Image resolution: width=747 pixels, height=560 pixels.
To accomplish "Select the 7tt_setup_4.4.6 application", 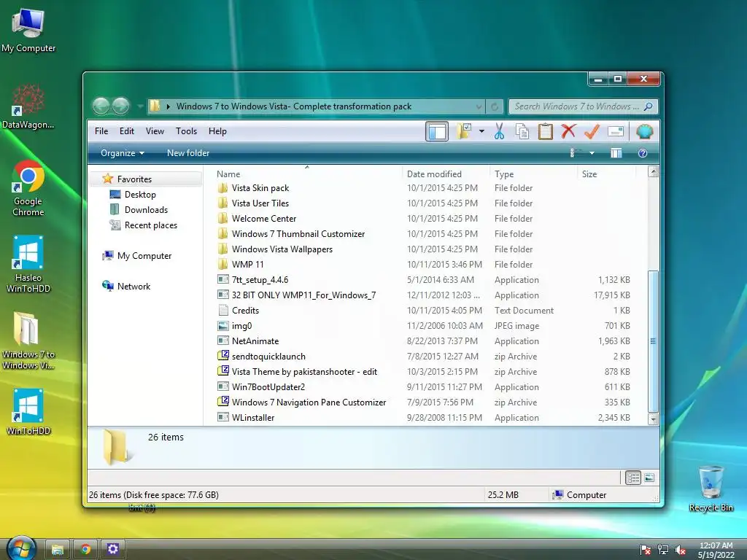I will point(260,279).
